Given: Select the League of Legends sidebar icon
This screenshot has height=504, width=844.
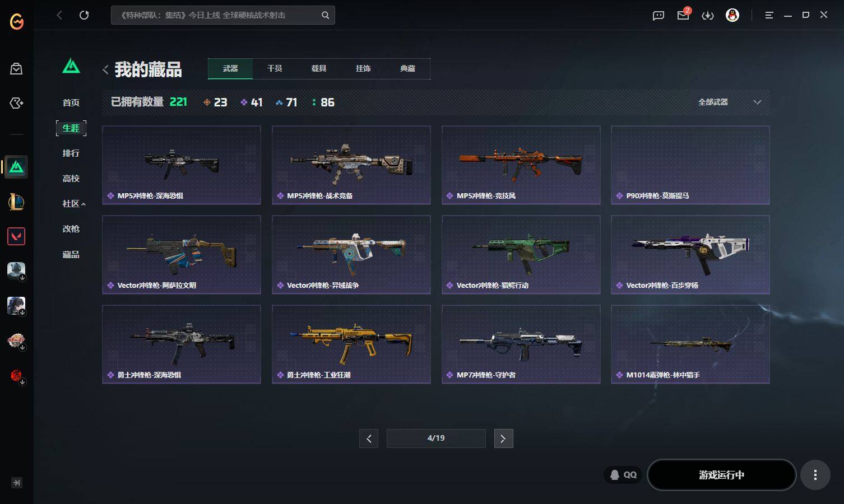Looking at the screenshot, I should pos(16,202).
